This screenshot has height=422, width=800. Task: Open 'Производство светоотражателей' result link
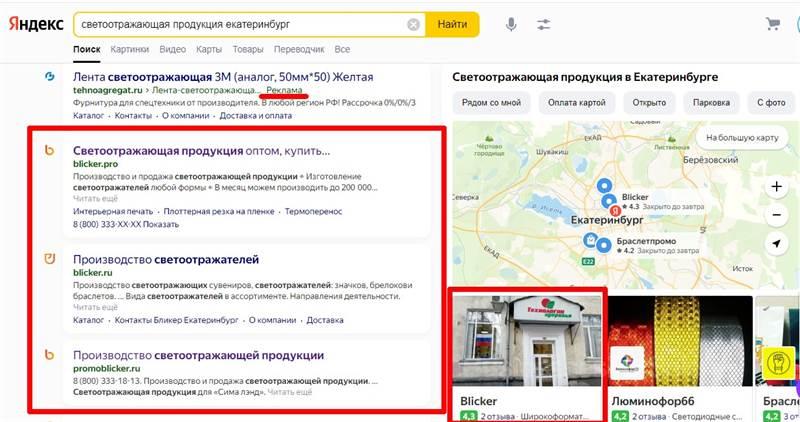coord(166,259)
